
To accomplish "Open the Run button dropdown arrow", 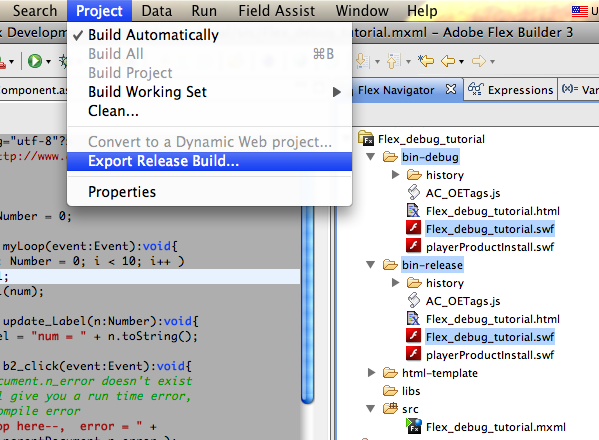I will pos(49,61).
